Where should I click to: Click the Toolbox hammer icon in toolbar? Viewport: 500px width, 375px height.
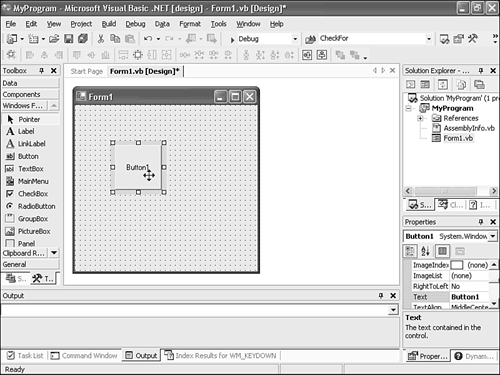point(473,39)
